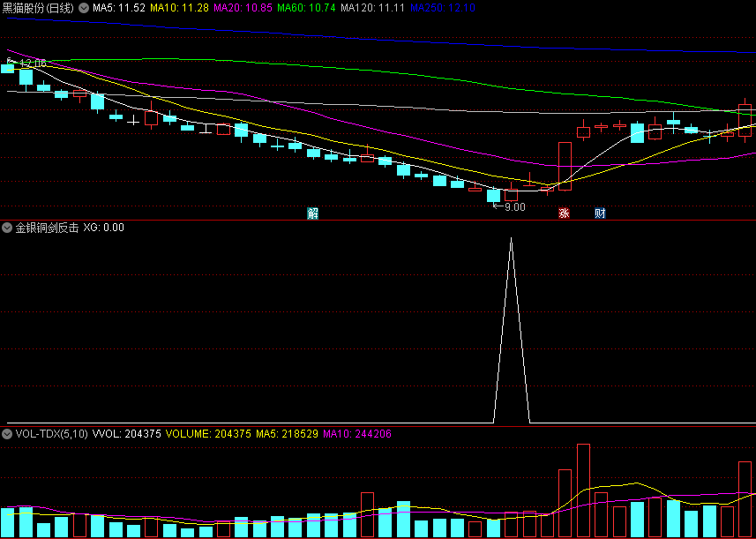Screen dimensions: 756x539
Task: Expand the VOL-TDX indicator dropdown arrow
Action: tap(7, 434)
